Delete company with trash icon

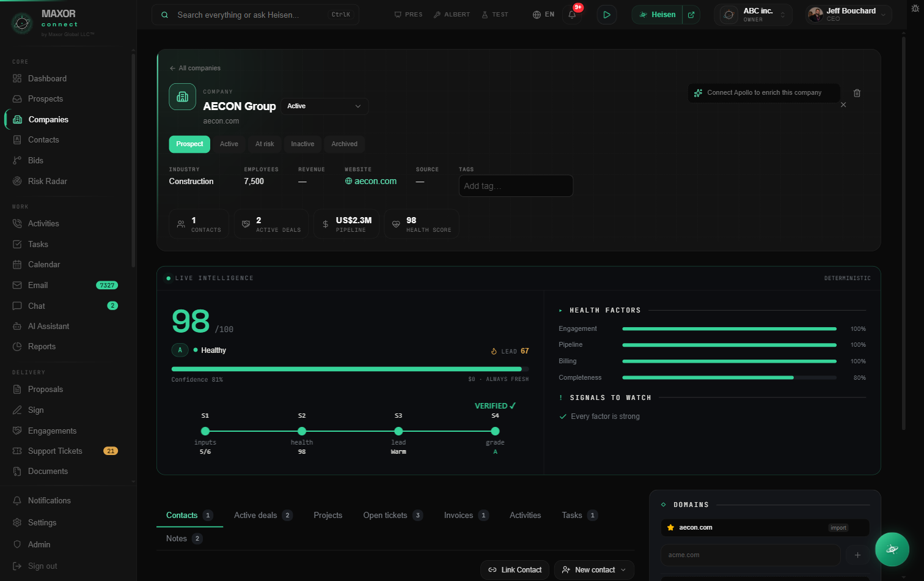(x=857, y=93)
